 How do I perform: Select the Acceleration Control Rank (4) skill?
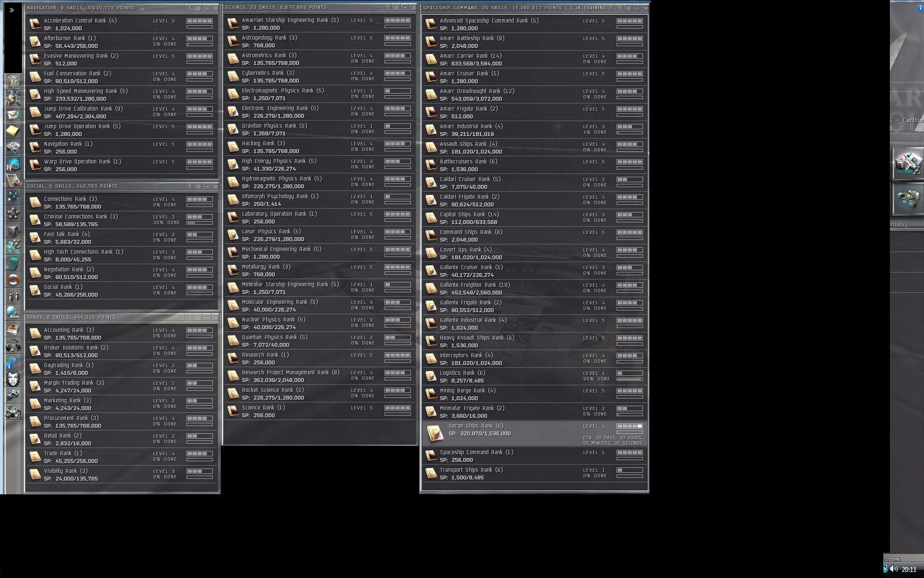coord(122,24)
